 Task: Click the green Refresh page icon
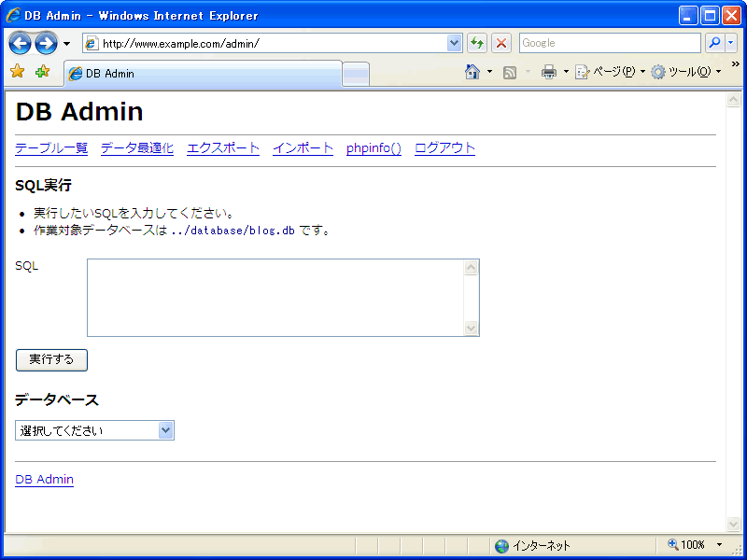477,43
